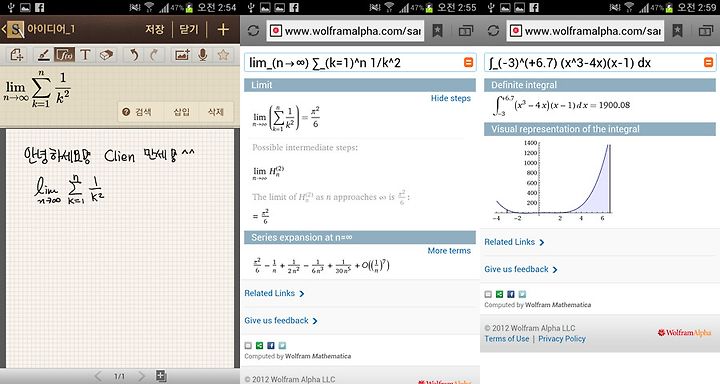Viewport: 720px width, 384px height.
Task: Open the Privacy Policy link
Action: 562,339
